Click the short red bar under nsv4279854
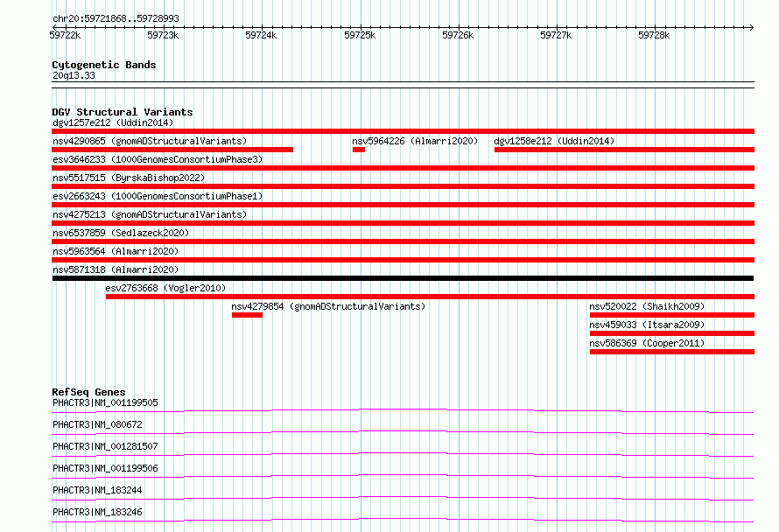The height and width of the screenshot is (532, 779). (x=247, y=315)
